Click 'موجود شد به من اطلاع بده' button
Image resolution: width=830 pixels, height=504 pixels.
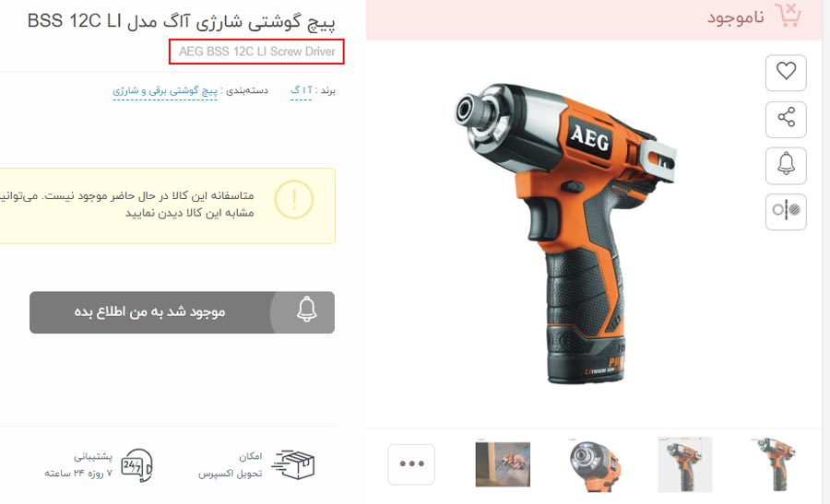click(x=182, y=312)
